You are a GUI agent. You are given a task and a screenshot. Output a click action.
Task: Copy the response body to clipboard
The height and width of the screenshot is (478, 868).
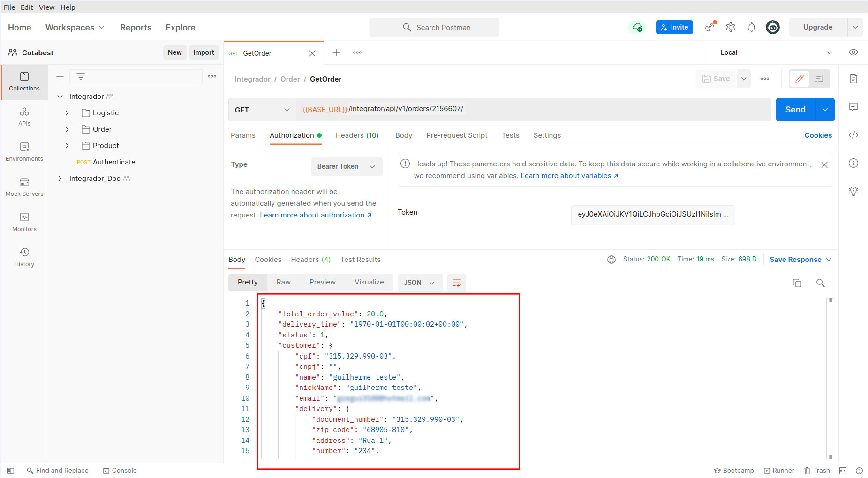(x=797, y=283)
